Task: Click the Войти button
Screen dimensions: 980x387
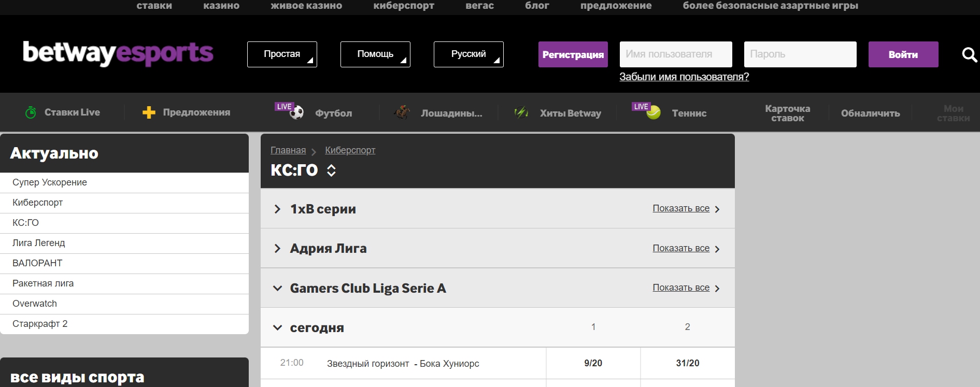Action: point(903,54)
